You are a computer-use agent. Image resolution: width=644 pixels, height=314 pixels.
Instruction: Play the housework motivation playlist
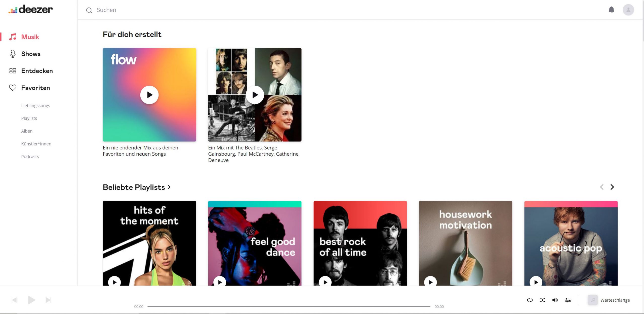coord(430,282)
